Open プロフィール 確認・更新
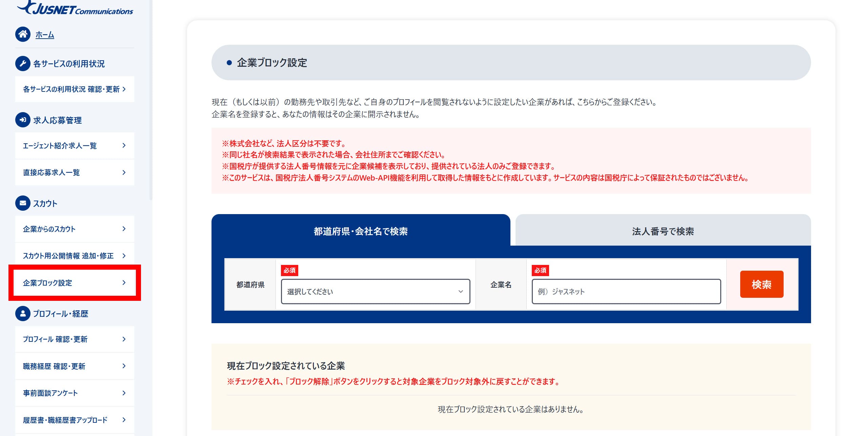 coord(75,339)
